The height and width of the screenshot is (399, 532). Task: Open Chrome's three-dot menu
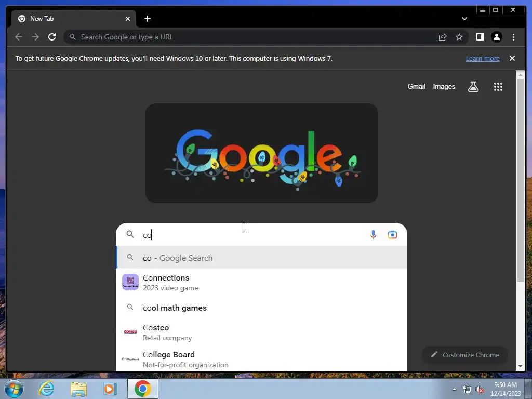tap(513, 37)
